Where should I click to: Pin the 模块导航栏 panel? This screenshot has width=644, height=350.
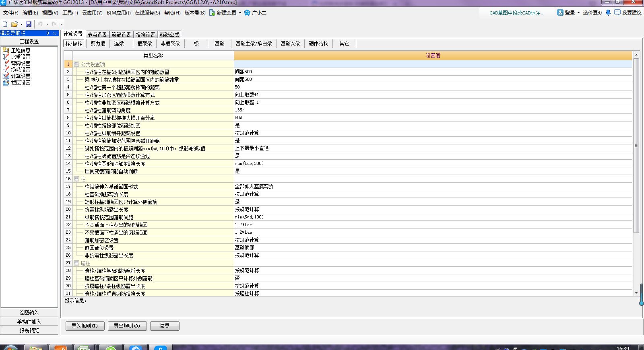(48, 33)
